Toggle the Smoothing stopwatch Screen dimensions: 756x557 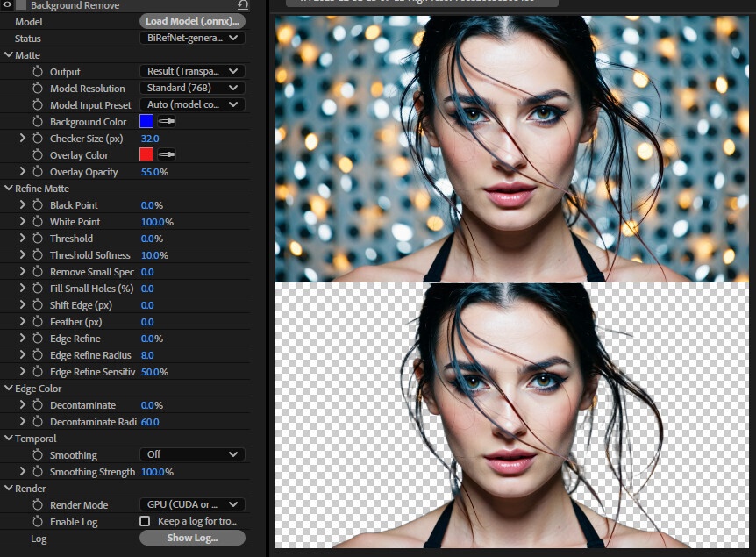(38, 455)
